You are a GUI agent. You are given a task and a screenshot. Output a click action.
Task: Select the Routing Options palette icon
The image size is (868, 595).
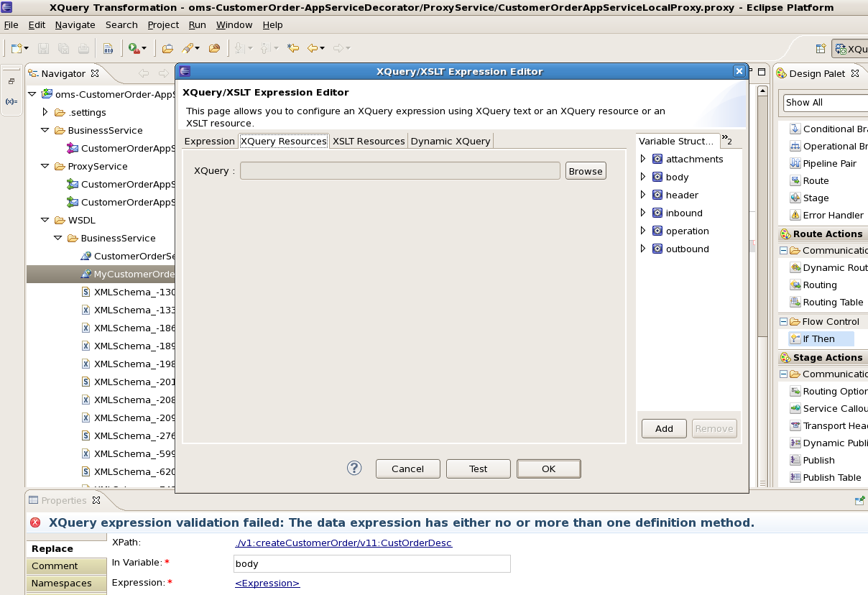click(x=795, y=391)
